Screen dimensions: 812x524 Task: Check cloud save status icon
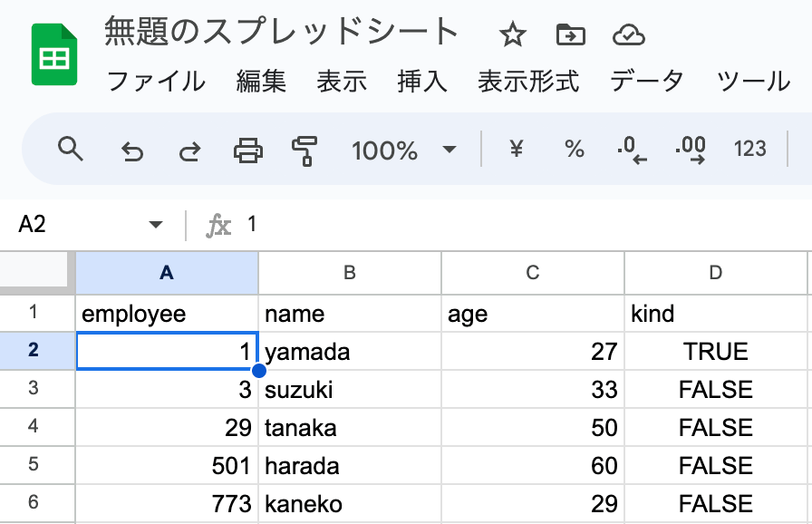coord(629,35)
